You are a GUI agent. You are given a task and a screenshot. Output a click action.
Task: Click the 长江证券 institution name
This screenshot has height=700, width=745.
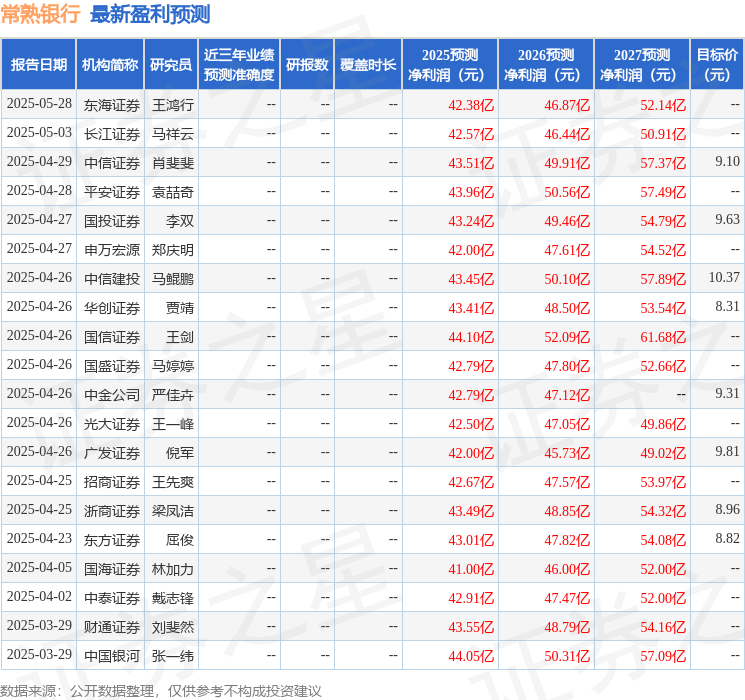111,134
